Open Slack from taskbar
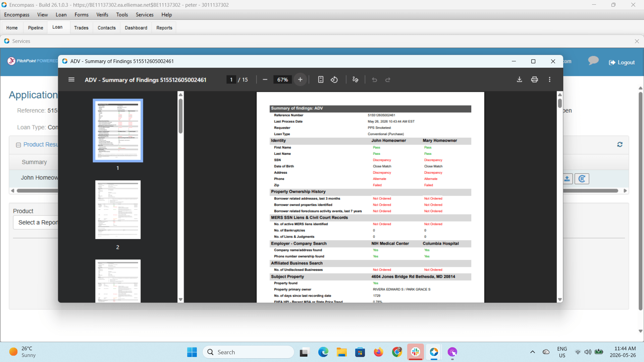The height and width of the screenshot is (362, 644). click(416, 352)
